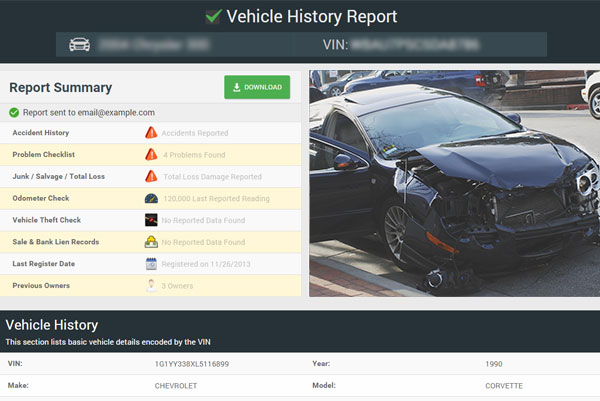The image size is (600, 401).
Task: Select the Accident History row label
Action: tap(40, 132)
